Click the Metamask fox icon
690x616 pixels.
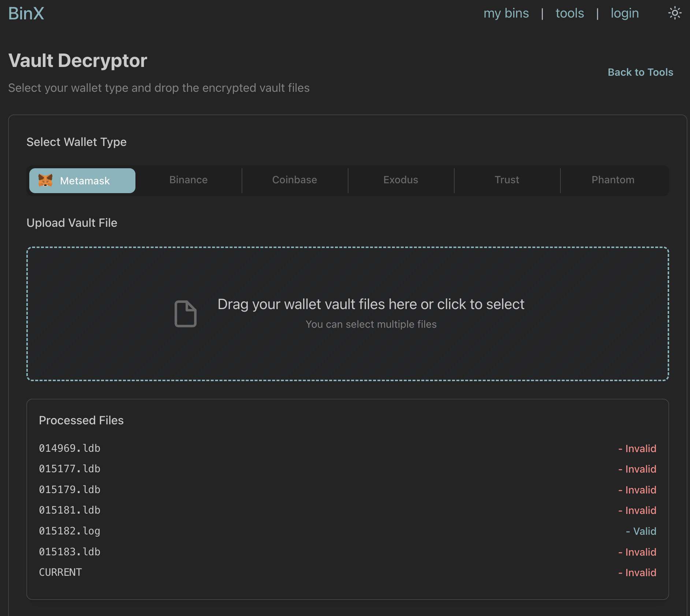tap(45, 180)
